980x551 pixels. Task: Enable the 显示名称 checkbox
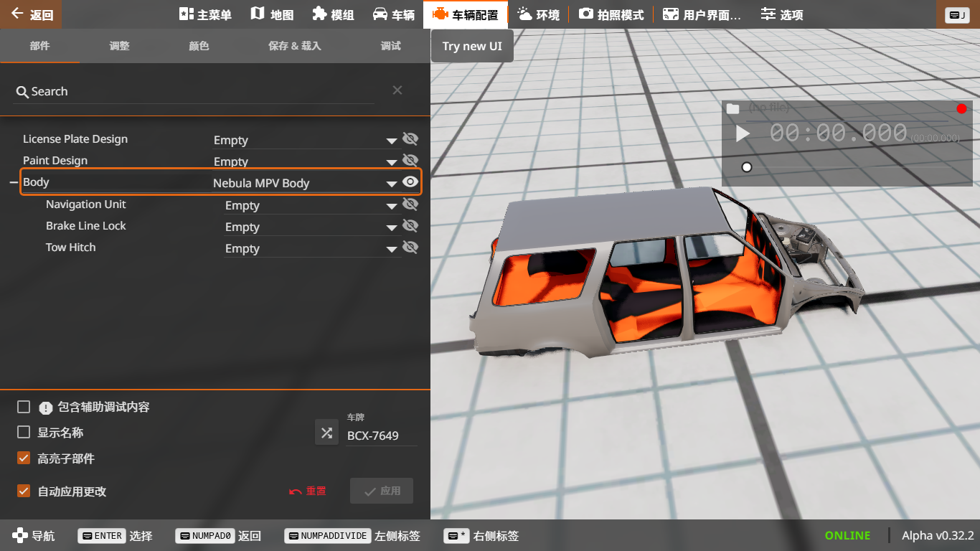click(x=24, y=432)
